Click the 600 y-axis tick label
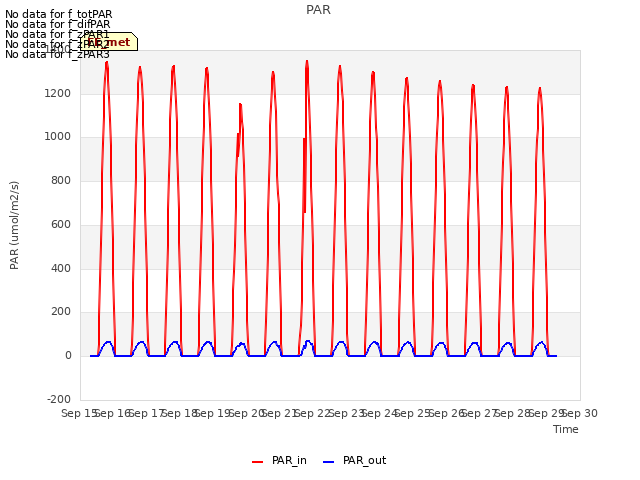Screen dimensions: 640x480 61,224
